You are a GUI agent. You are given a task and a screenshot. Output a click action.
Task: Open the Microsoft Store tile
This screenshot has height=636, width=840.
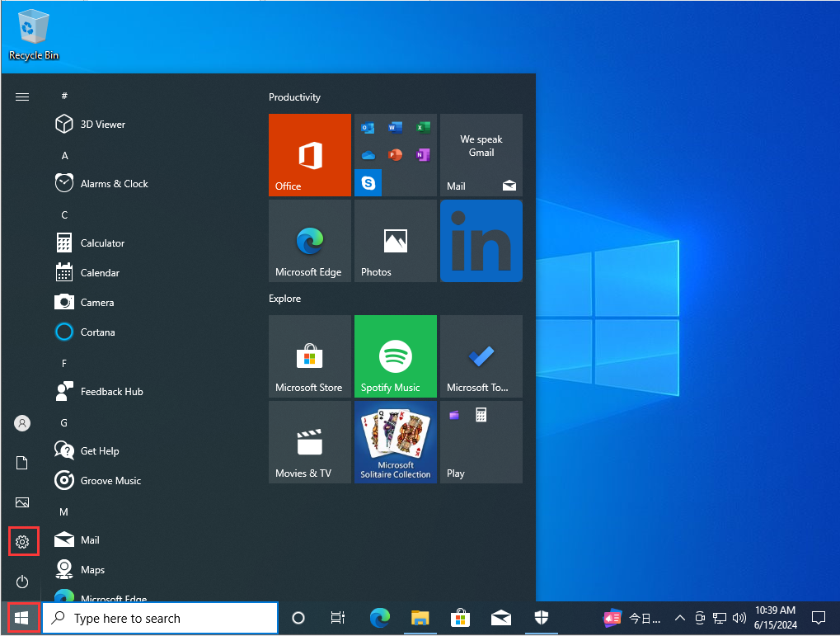coord(310,356)
